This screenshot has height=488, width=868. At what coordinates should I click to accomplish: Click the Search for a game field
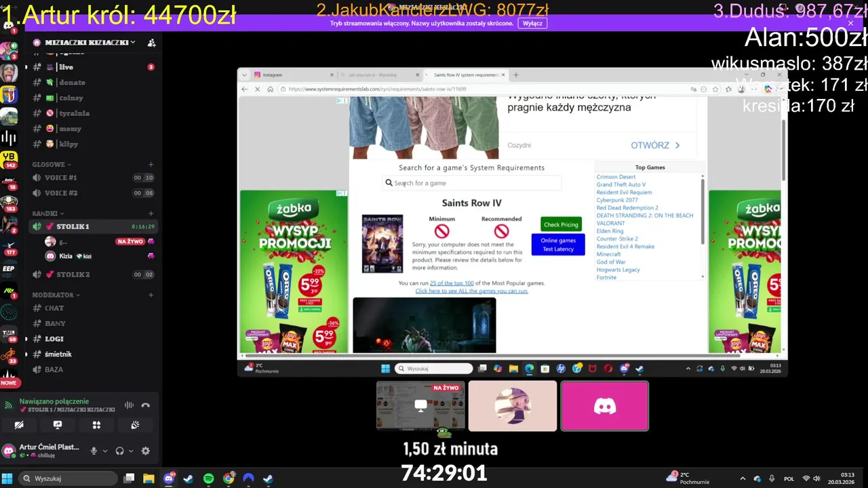point(472,183)
